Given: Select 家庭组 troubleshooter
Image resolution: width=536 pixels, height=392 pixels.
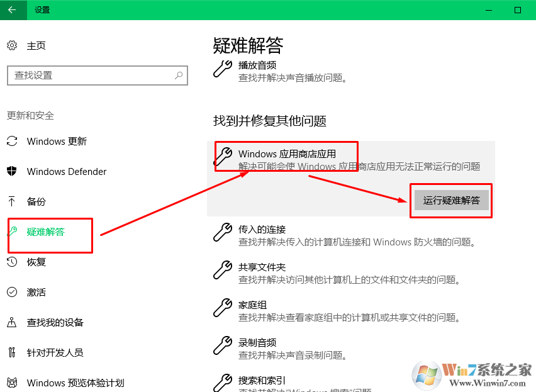Looking at the screenshot, I should click(253, 305).
